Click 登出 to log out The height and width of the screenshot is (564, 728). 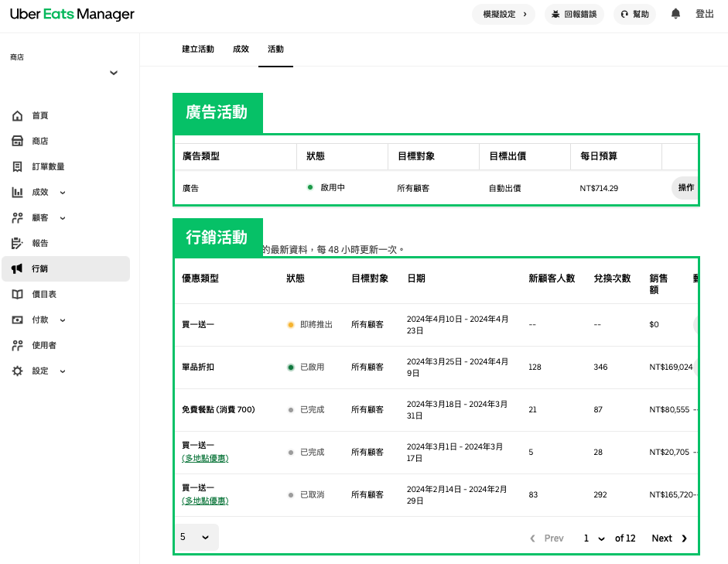704,14
